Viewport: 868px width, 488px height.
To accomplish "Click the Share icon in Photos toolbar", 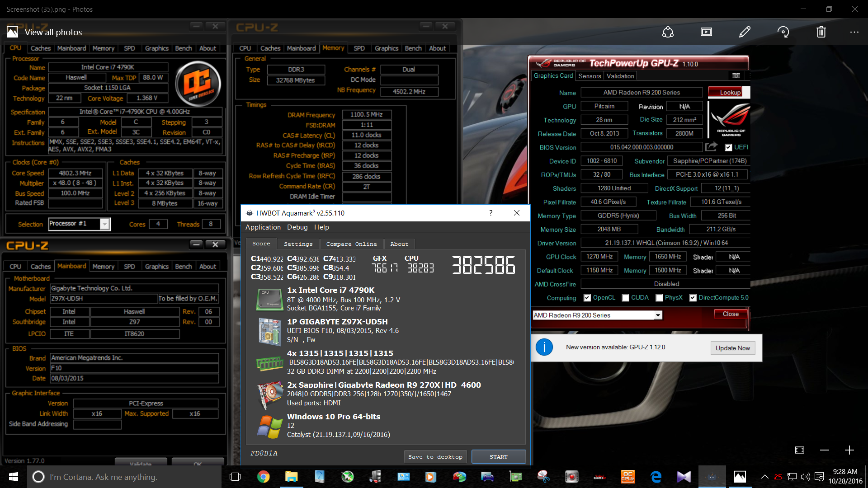I will click(x=668, y=32).
